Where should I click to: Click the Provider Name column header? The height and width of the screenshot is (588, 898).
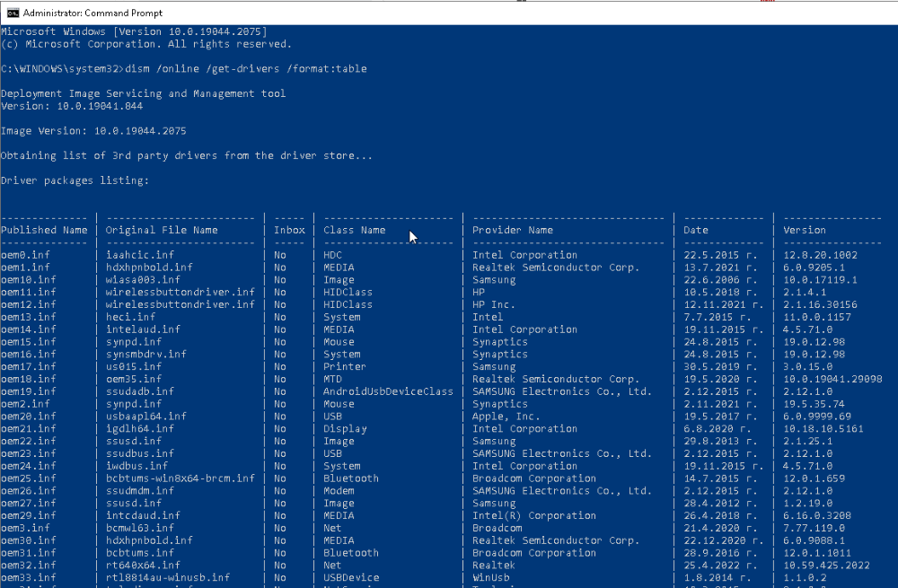coord(513,230)
